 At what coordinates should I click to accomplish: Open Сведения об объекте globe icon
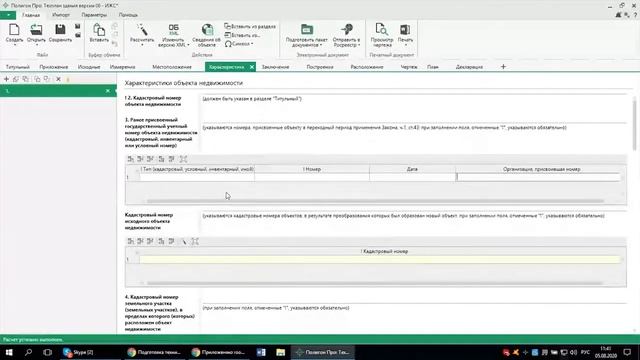pos(207,30)
